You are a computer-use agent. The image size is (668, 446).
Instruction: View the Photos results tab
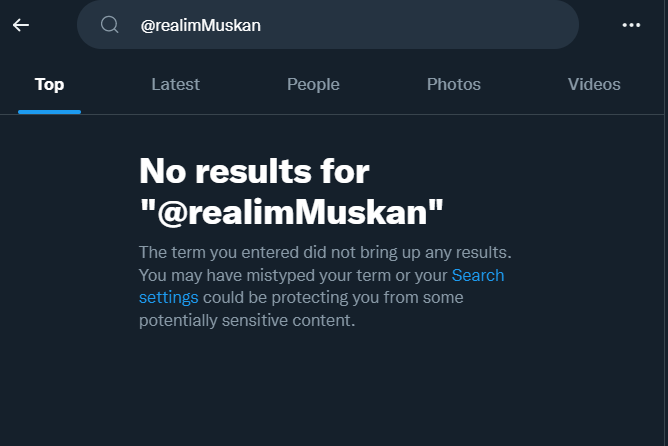453,84
